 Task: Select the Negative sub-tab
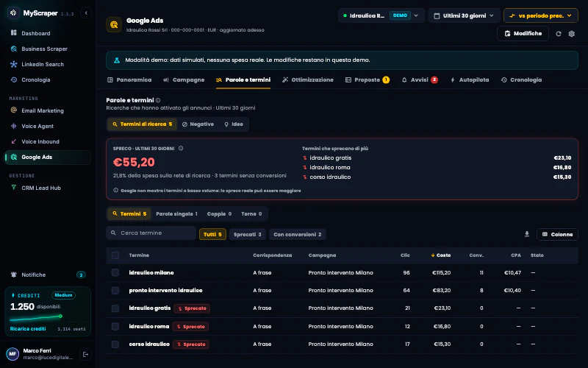[198, 124]
